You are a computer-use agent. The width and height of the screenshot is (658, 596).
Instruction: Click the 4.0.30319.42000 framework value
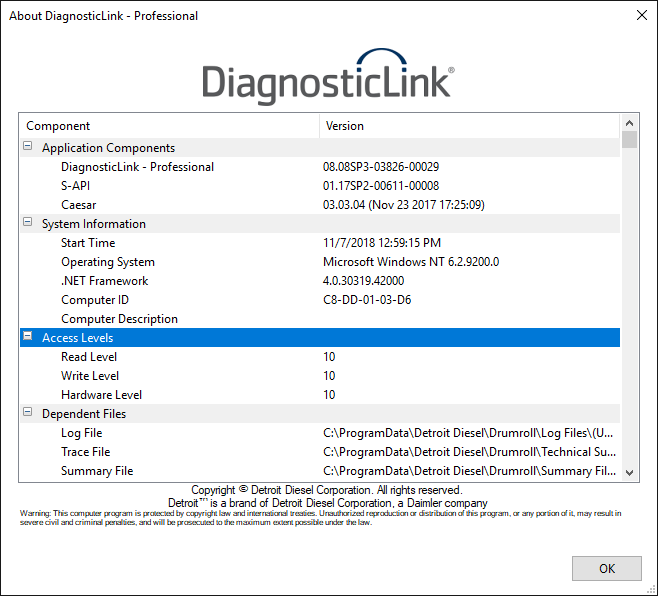pyautogui.click(x=363, y=281)
